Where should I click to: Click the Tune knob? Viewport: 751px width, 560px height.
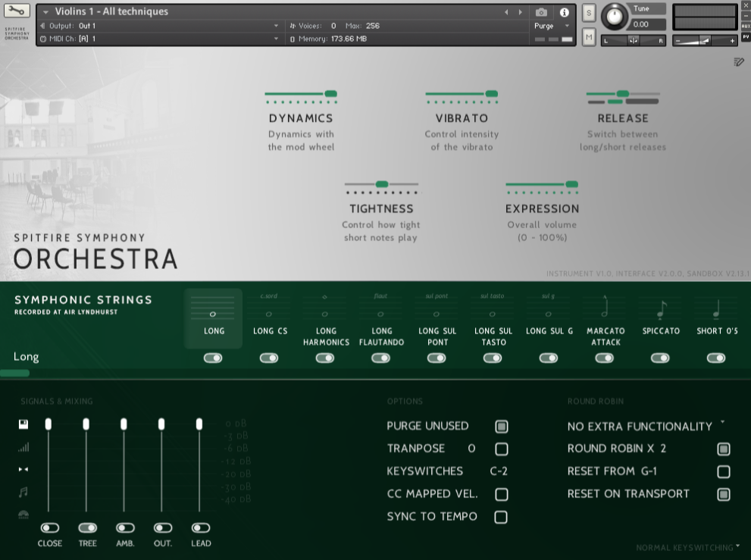coord(615,16)
